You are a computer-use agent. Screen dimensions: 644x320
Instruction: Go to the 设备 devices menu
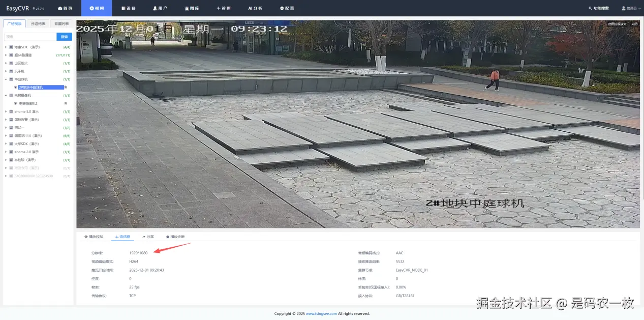(129, 8)
